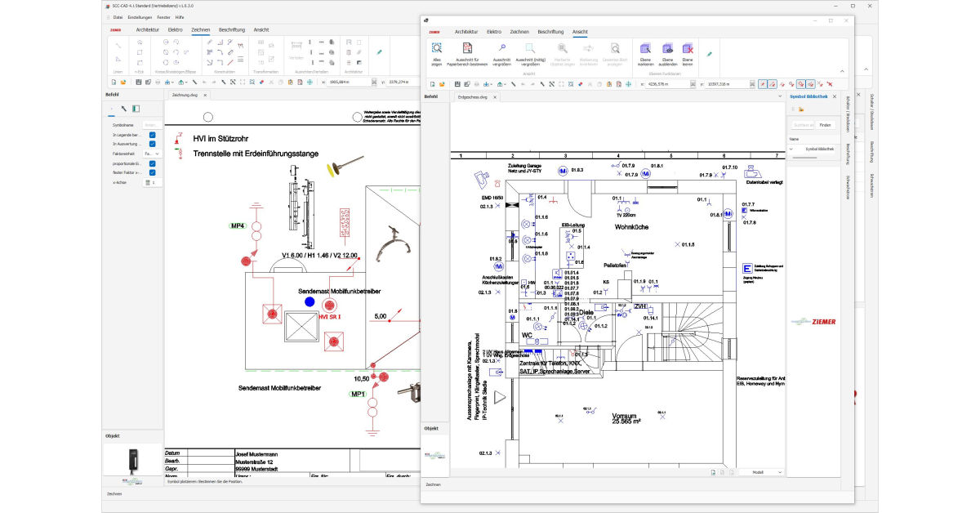Open import dropdown arrow in back window toolbar
The image size is (980, 513).
point(172,83)
